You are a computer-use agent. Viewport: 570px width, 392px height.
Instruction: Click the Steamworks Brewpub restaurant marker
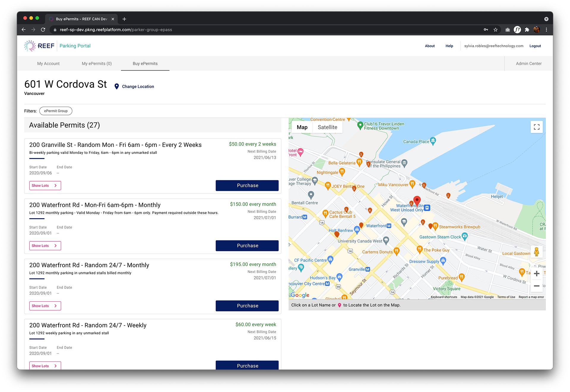(x=435, y=226)
